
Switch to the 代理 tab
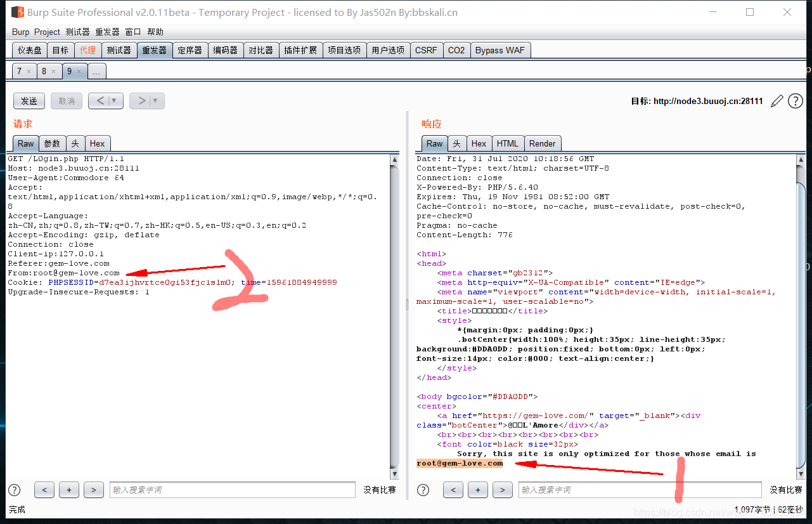coord(88,50)
